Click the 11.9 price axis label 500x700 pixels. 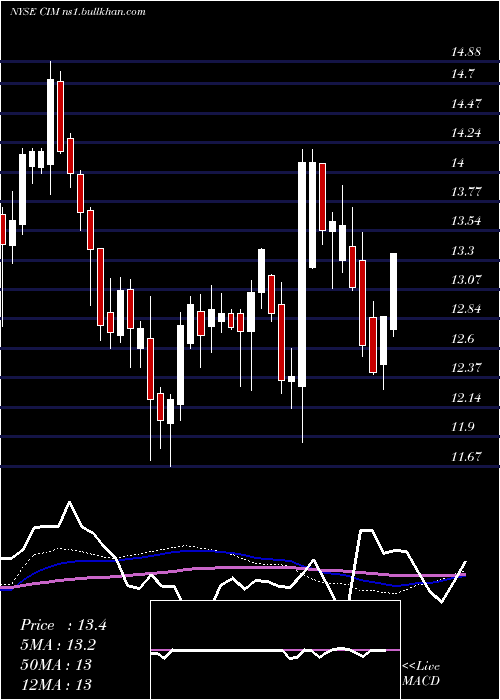[462, 427]
